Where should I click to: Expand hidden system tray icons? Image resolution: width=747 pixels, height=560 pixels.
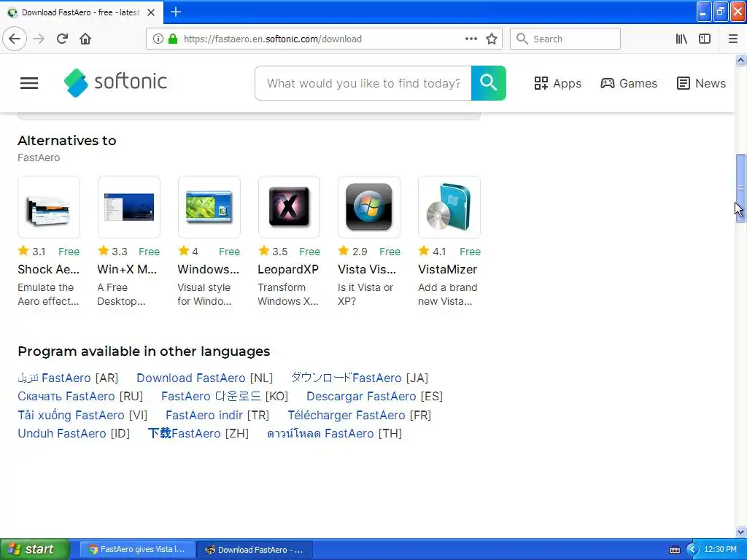692,550
